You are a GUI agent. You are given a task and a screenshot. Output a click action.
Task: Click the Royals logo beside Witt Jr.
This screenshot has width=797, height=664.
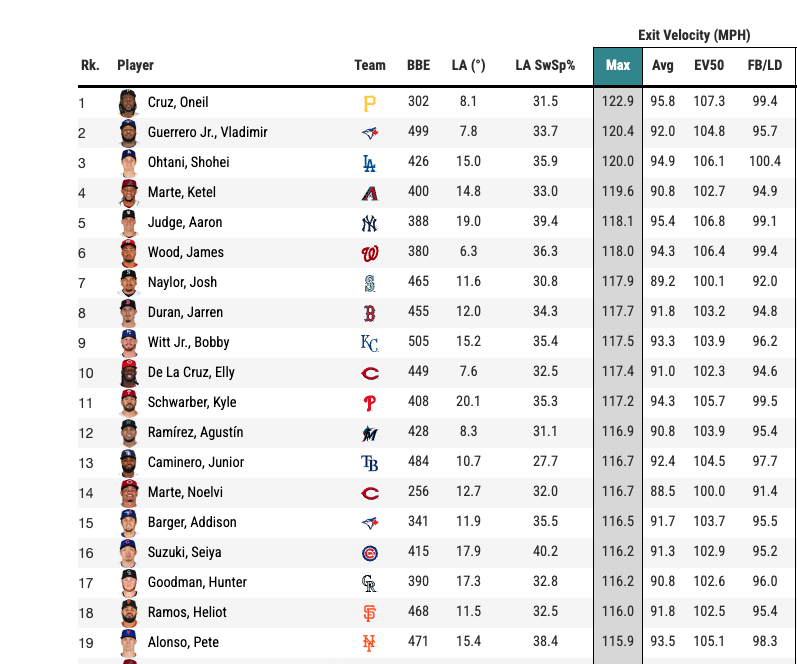[369, 342]
